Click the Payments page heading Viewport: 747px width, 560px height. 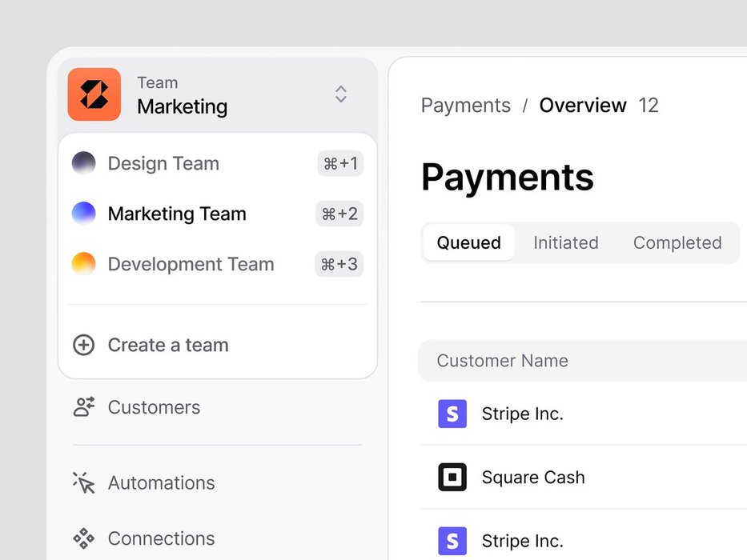coord(508,177)
